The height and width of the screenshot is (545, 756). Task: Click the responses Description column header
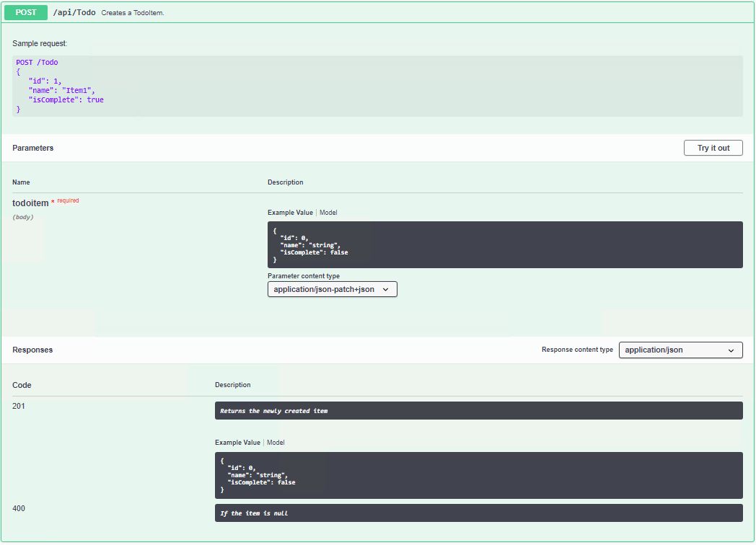[232, 385]
